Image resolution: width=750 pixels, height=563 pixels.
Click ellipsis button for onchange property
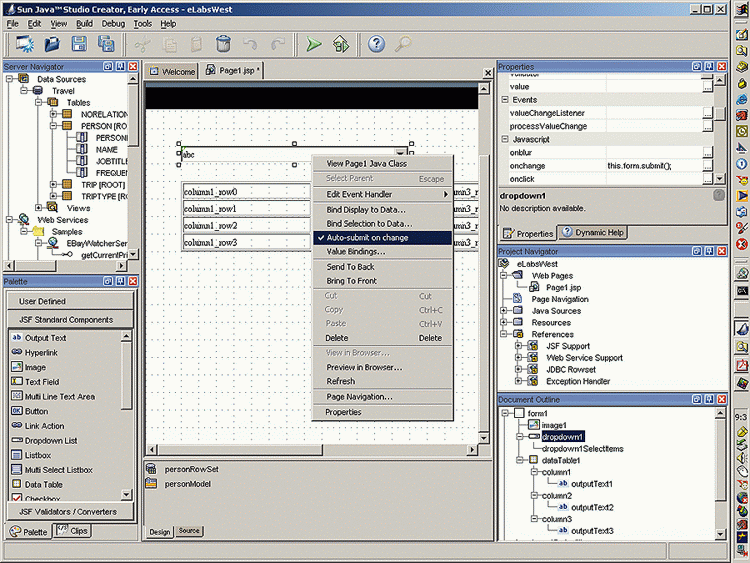[707, 166]
